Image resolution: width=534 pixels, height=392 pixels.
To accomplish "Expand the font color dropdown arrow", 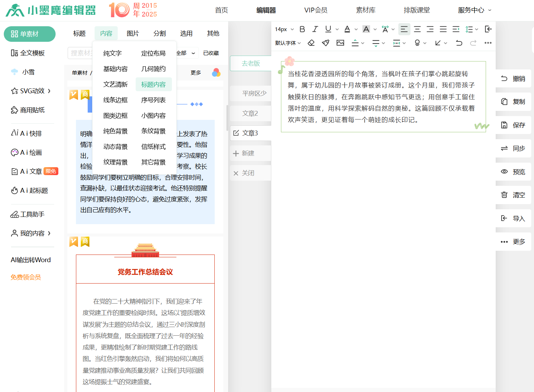I will (x=356, y=29).
